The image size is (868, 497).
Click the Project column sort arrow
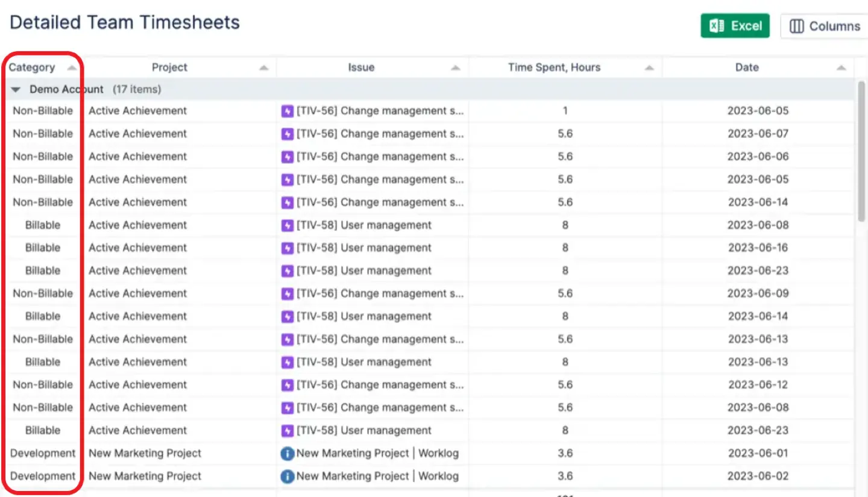263,67
